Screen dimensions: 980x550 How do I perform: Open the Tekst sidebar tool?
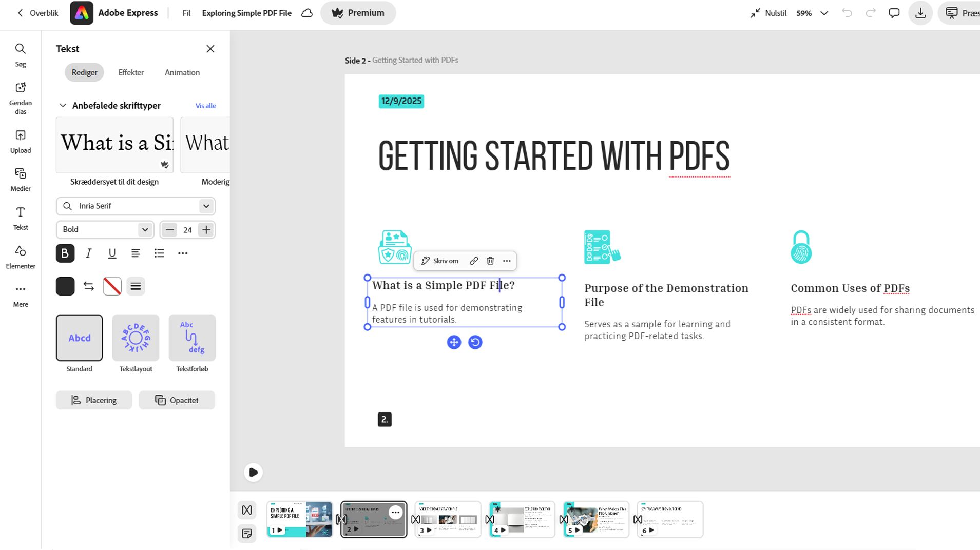coord(21,219)
